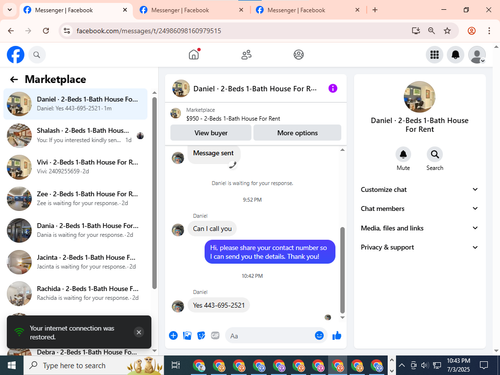Click the More options button
Viewport: 500px width, 375px height.
[x=297, y=133]
